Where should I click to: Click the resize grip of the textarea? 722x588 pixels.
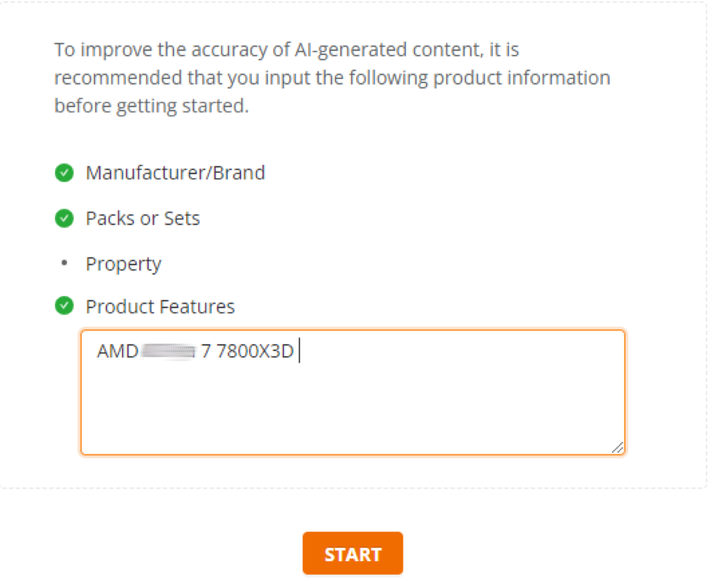click(x=618, y=448)
